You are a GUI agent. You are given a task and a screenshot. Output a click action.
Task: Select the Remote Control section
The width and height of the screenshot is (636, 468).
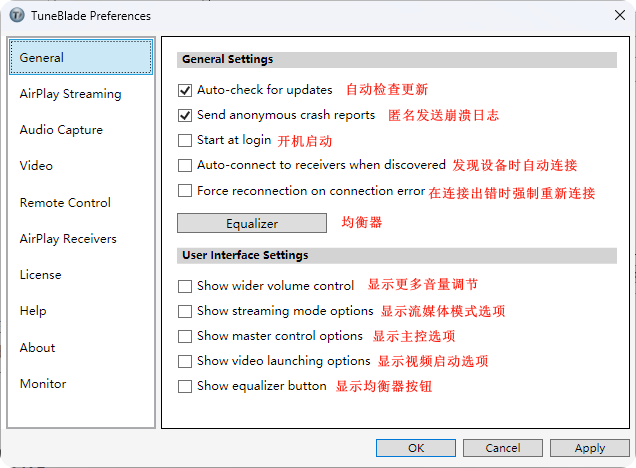(x=65, y=203)
